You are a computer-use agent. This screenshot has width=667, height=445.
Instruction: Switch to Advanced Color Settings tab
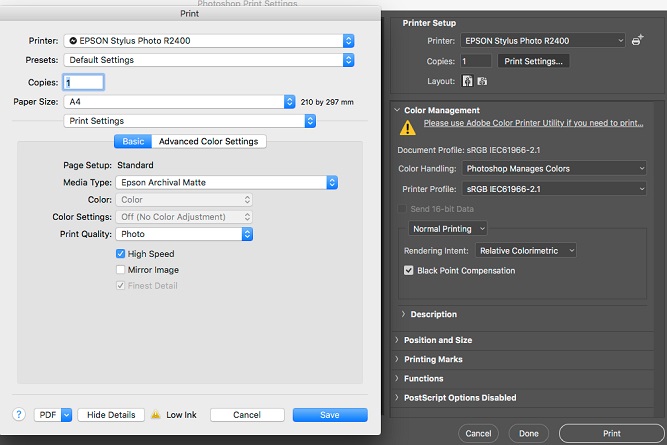208,141
